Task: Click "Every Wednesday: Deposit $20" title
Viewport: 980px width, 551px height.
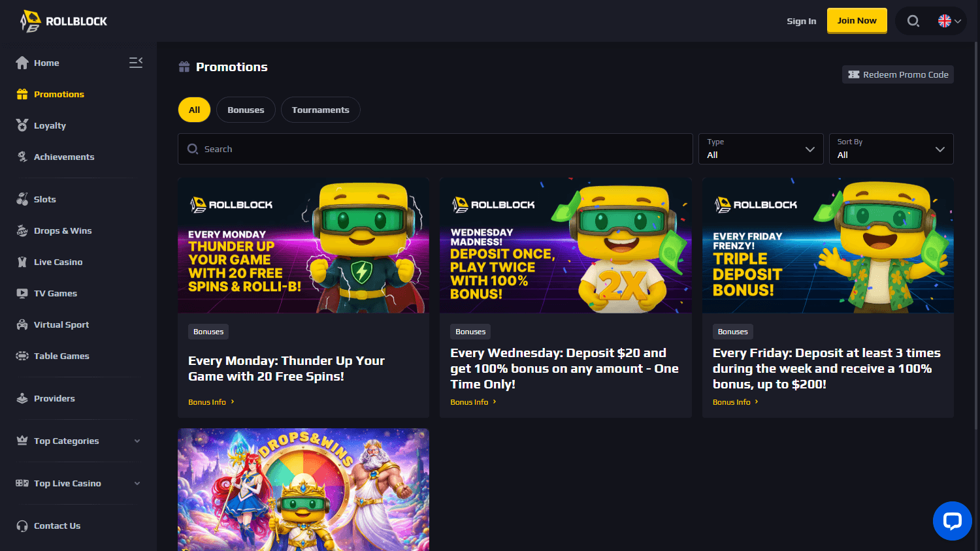Action: [x=564, y=368]
